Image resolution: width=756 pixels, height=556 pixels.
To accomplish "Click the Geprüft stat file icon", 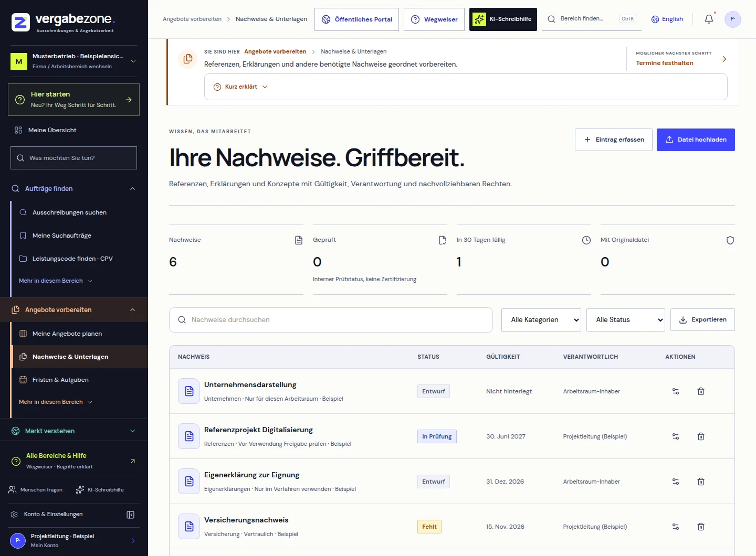I will [x=443, y=240].
